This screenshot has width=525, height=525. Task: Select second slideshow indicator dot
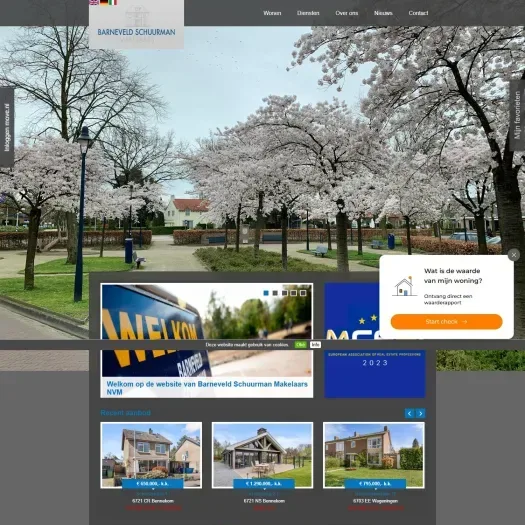275,293
